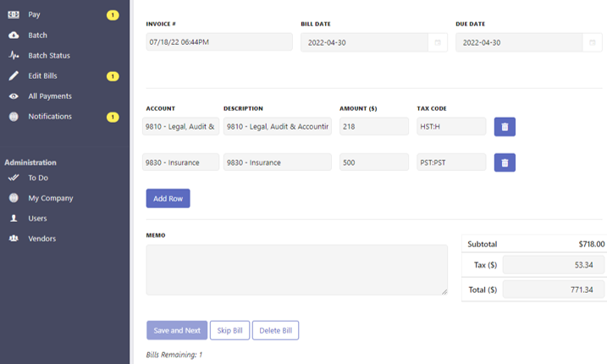Open the Pay menu item
The image size is (607, 364).
(34, 14)
